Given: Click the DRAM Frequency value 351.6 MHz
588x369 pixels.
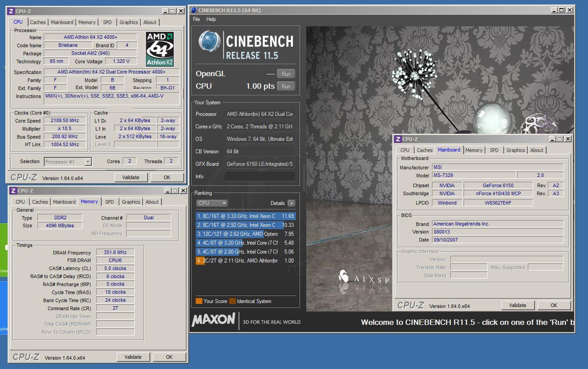Looking at the screenshot, I should click(115, 253).
